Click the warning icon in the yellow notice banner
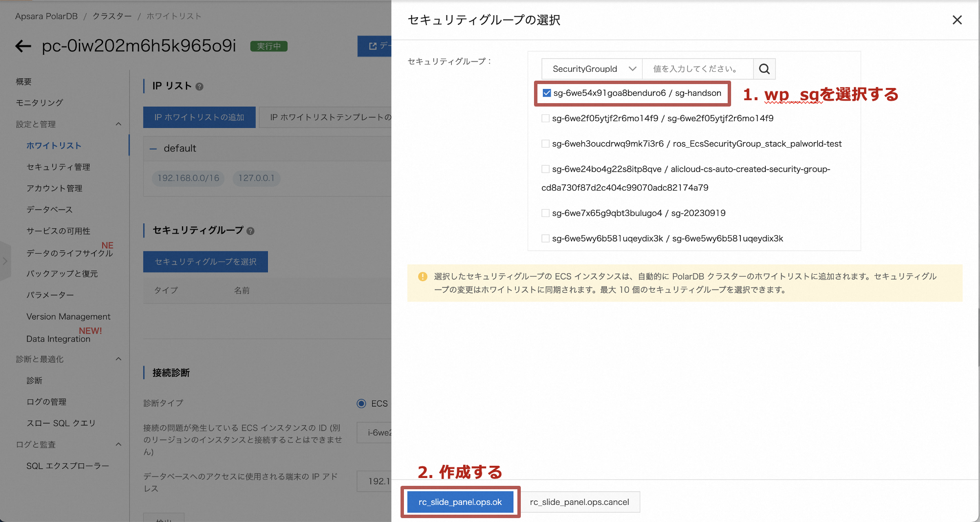Screen dimensions: 980x522 pyautogui.click(x=423, y=276)
